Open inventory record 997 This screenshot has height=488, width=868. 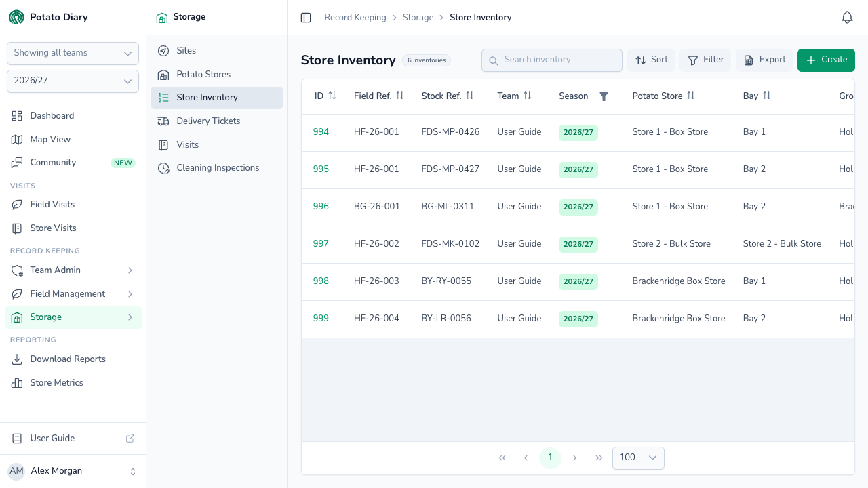321,244
